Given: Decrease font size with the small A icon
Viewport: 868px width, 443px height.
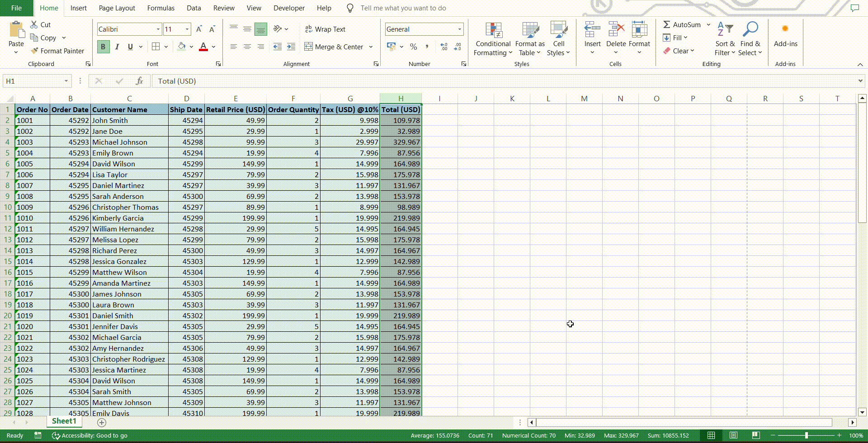Looking at the screenshot, I should click(212, 29).
